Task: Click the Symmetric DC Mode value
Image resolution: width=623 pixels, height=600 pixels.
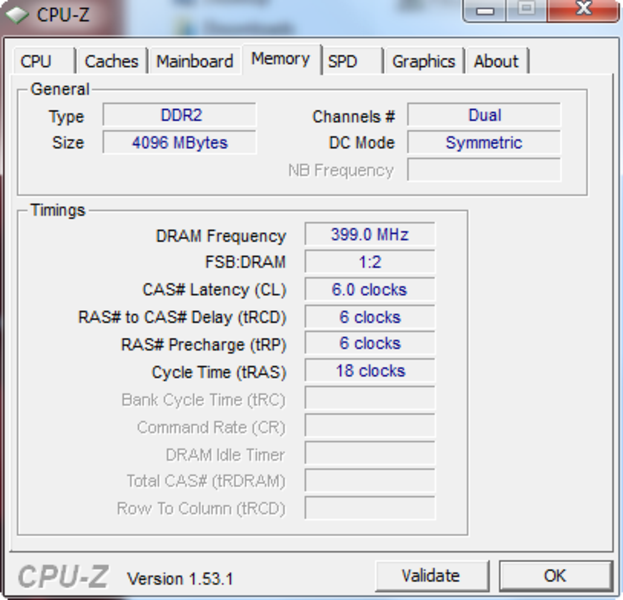Action: pos(484,142)
